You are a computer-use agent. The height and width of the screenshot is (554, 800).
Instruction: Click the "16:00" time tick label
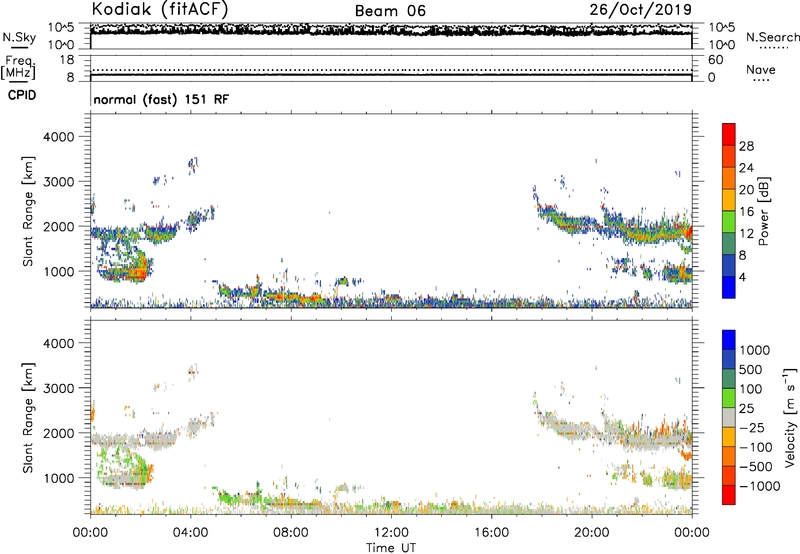click(491, 533)
